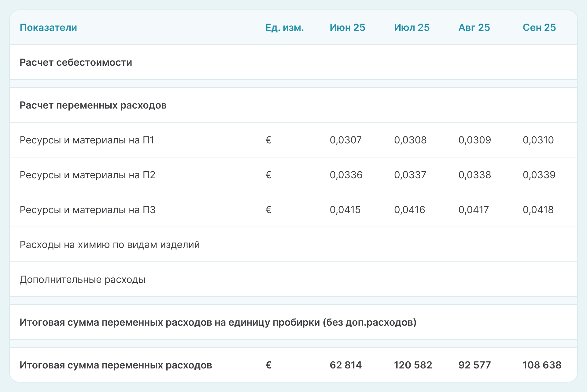Expand the Расчет переменных расходов section
This screenshot has width=587, height=392.
point(93,105)
